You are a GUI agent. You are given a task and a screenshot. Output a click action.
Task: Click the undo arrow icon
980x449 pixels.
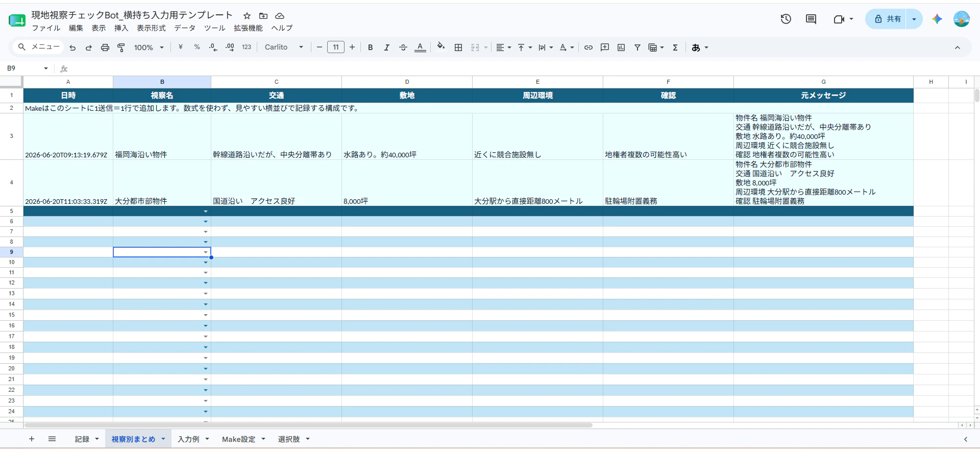(72, 48)
